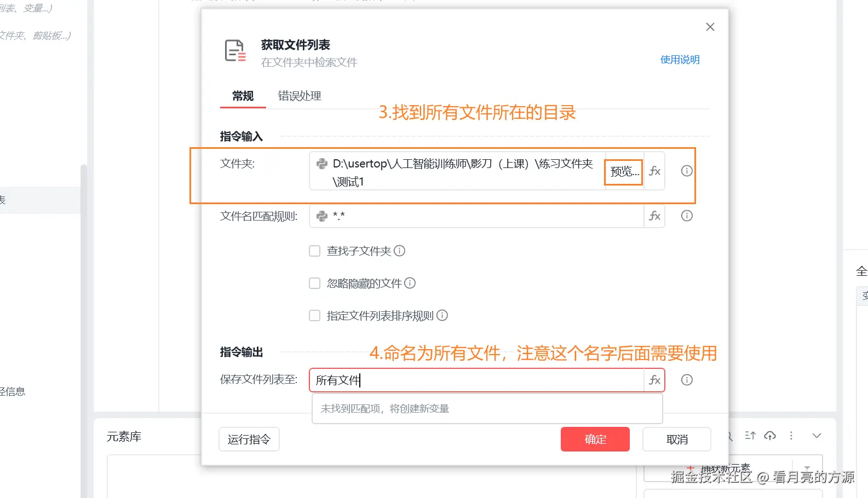Click the fx icon in the output variable field
The height and width of the screenshot is (498, 868).
654,380
